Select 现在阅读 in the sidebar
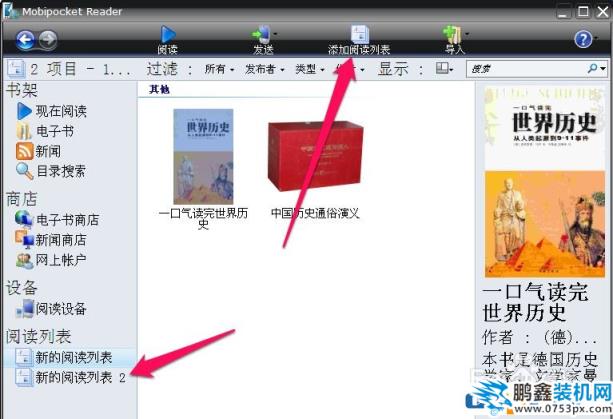The image size is (613, 419). coord(61,111)
